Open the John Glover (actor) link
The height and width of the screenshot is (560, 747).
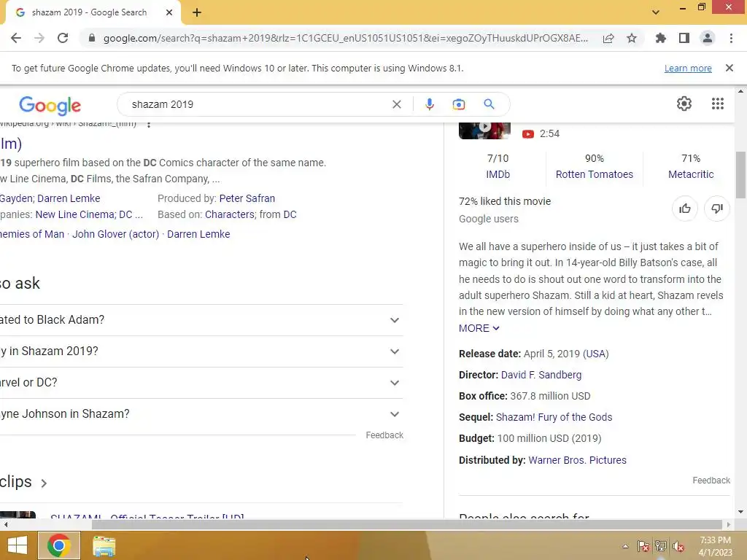click(x=116, y=234)
